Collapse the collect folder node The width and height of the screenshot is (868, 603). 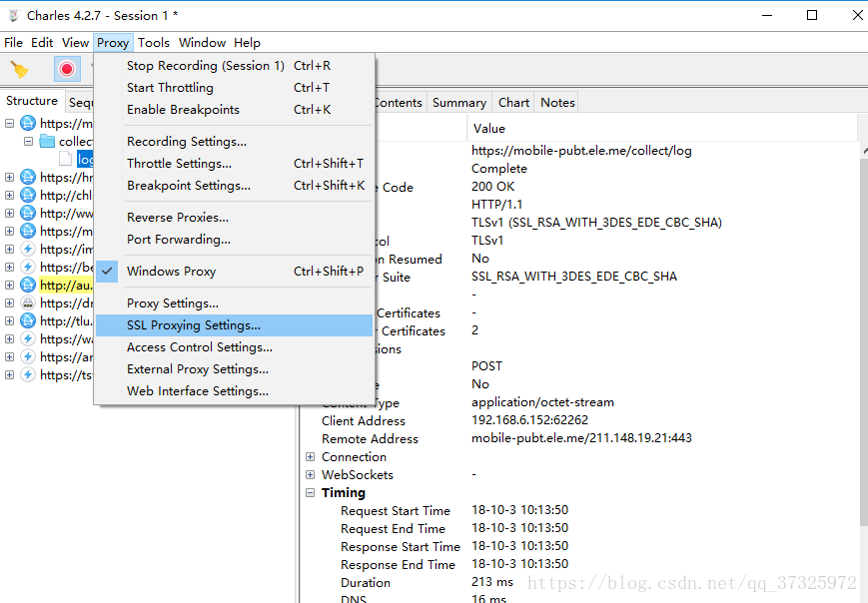pyautogui.click(x=28, y=141)
